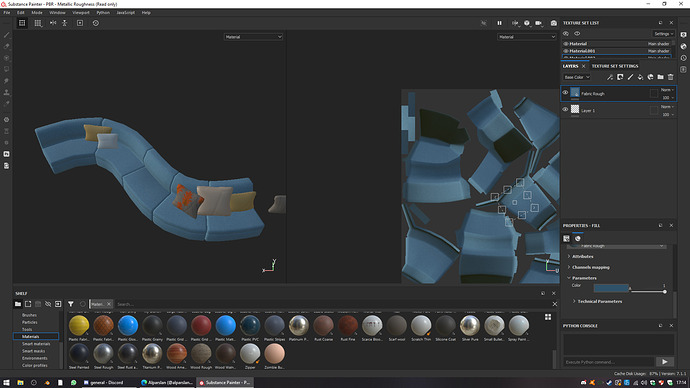Switch to Texture Set Settings tab
This screenshot has width=690, height=388.
pos(615,66)
